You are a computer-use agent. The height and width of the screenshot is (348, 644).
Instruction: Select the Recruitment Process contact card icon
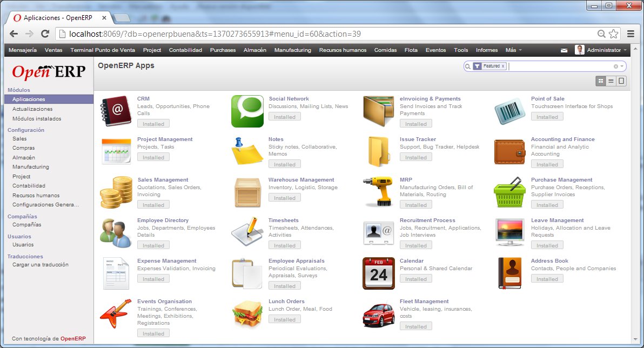(x=379, y=233)
